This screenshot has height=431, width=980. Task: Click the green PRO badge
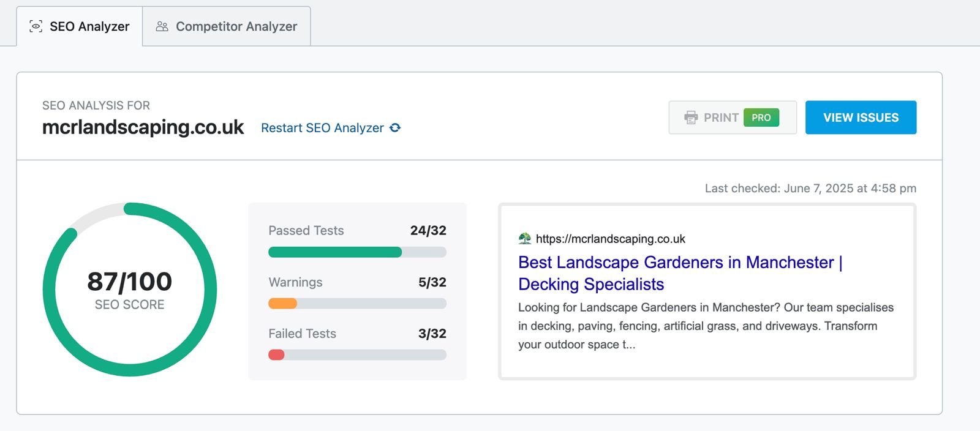tap(761, 118)
